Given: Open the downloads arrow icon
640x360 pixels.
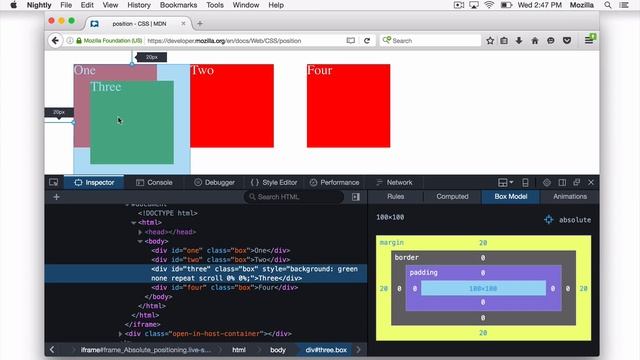Looking at the screenshot, I should tap(519, 40).
